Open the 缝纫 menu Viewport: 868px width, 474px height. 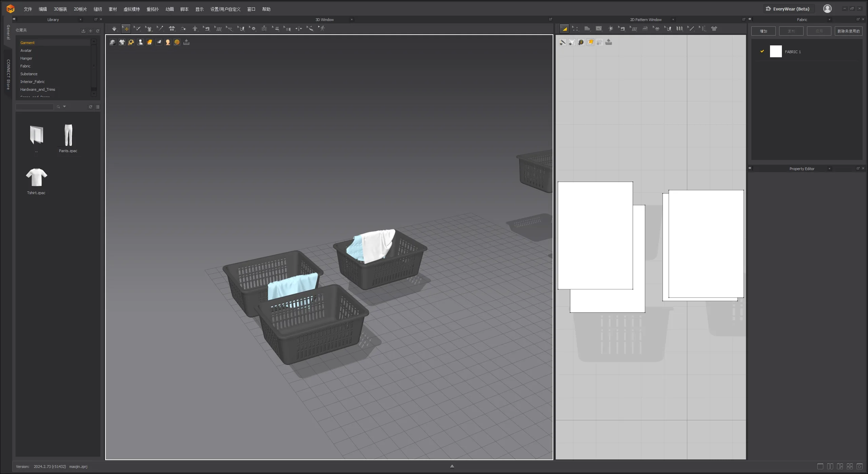click(98, 9)
